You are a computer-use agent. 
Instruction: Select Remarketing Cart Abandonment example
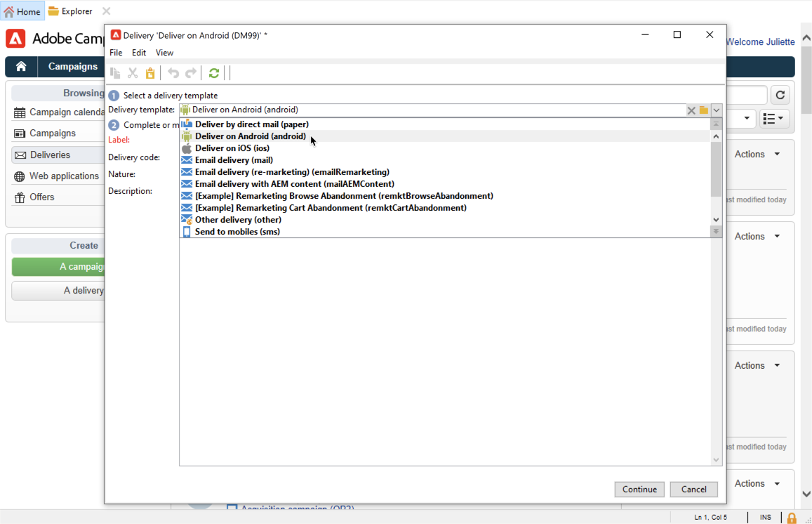click(446, 208)
